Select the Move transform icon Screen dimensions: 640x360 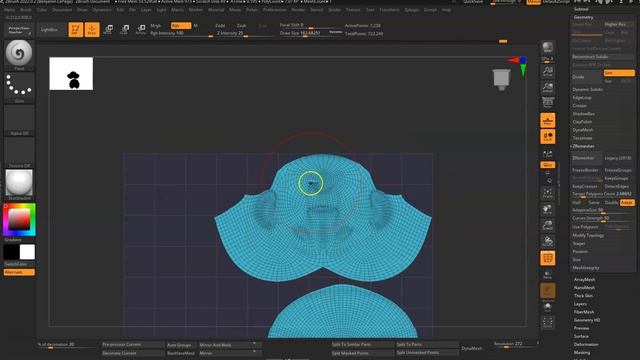(x=108, y=29)
